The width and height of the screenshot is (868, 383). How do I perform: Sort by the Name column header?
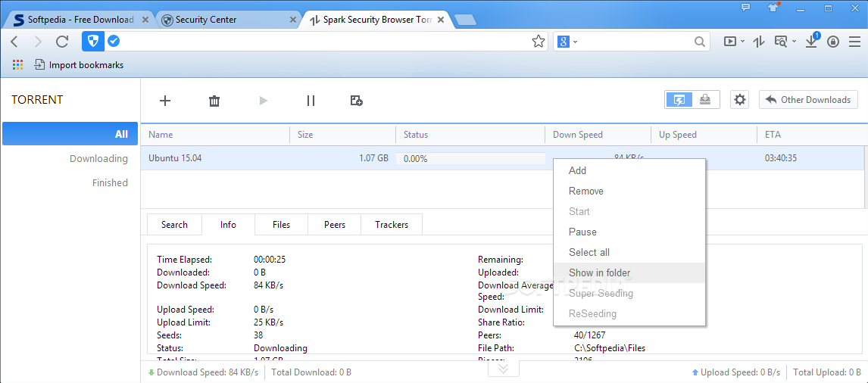215,135
